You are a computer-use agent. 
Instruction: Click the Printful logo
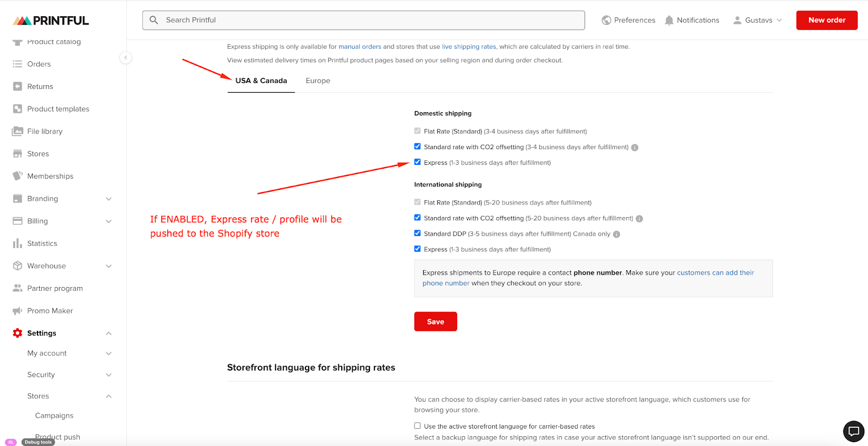click(50, 21)
